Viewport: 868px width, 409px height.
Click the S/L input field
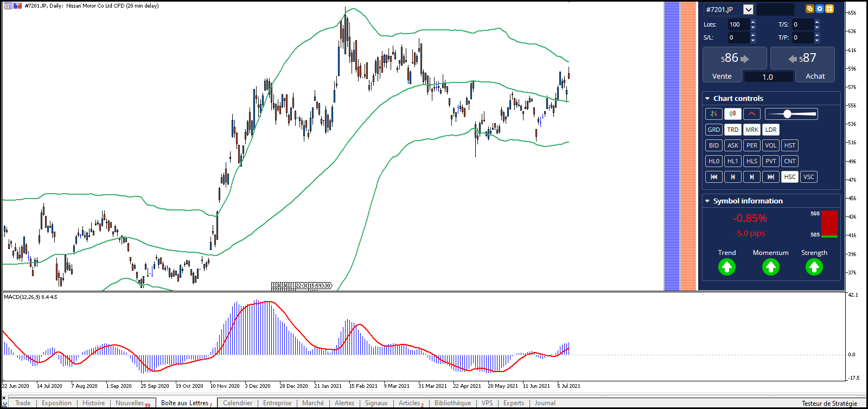738,37
